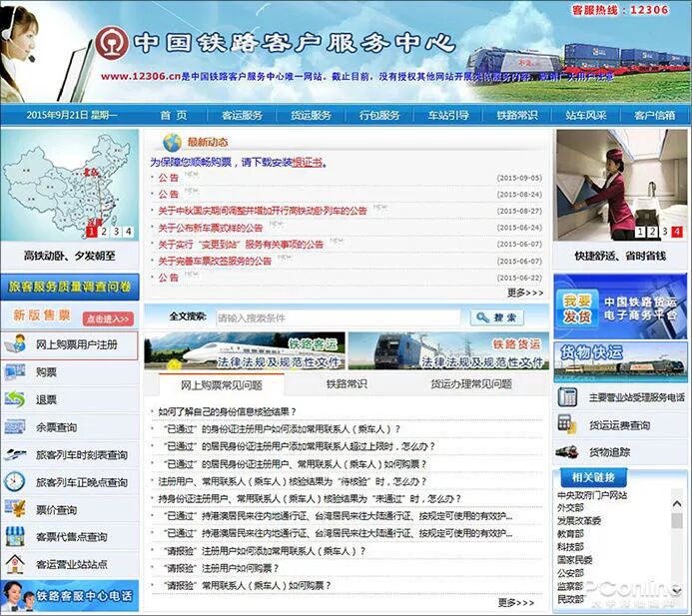Click the 铁路货运 法律法规 banner image

(447, 351)
